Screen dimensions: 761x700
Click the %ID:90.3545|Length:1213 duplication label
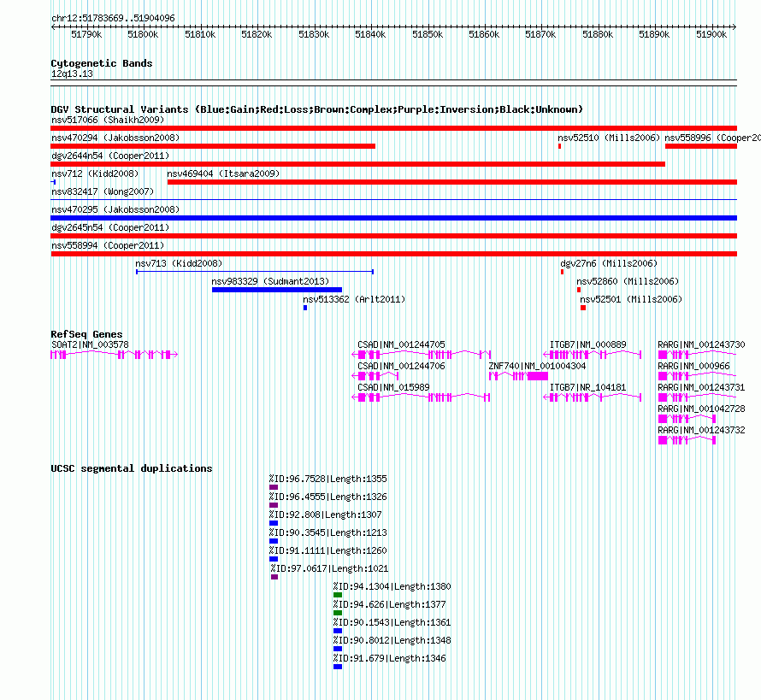(x=328, y=532)
